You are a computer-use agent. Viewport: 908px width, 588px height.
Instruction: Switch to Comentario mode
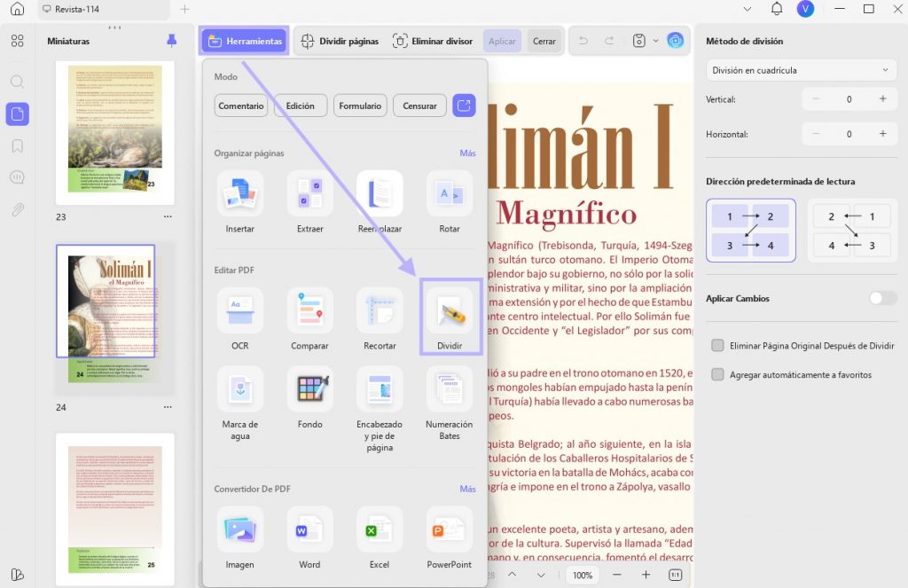241,106
